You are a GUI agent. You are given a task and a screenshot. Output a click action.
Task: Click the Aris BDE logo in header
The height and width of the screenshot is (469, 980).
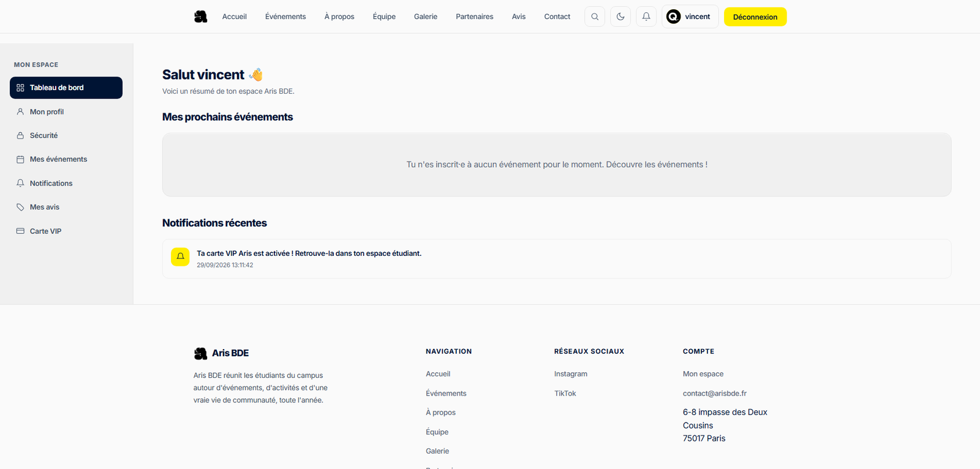point(200,17)
